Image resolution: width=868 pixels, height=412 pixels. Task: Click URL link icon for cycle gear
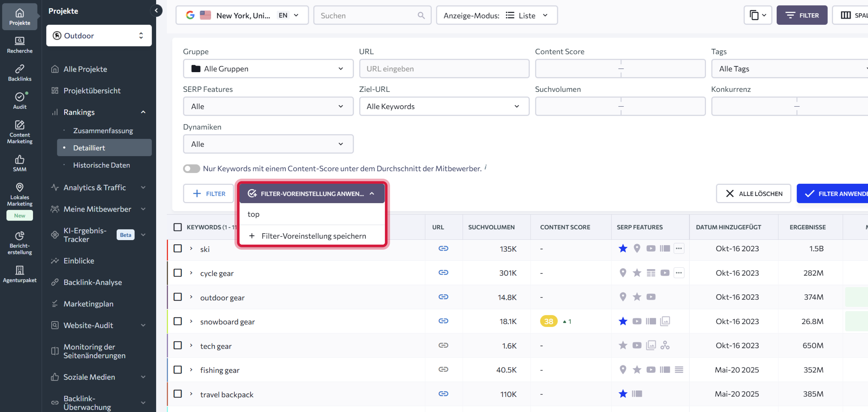(443, 272)
